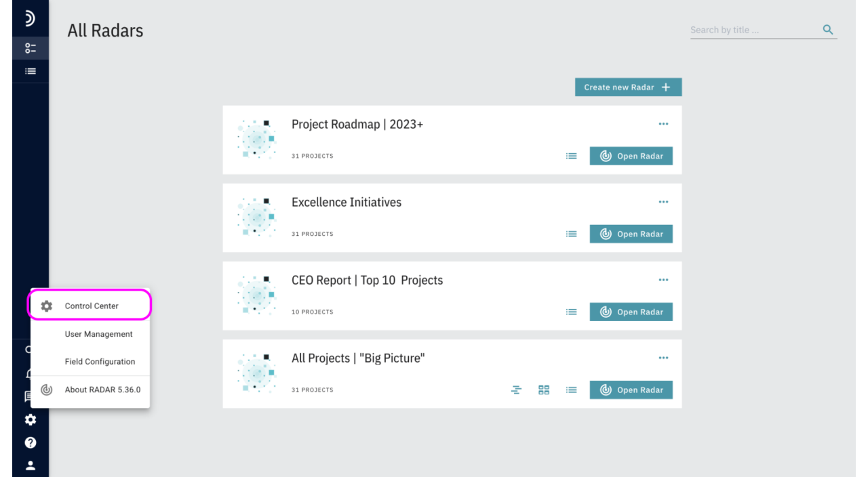Open the grid view on All Projects radar
The image size is (868, 477).
pos(544,390)
